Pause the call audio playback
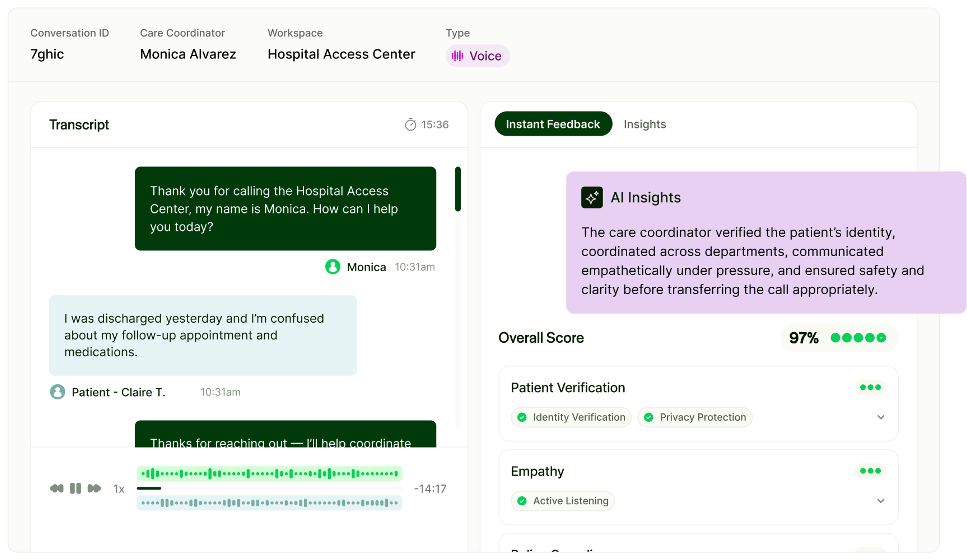The width and height of the screenshot is (967, 560). coord(75,488)
